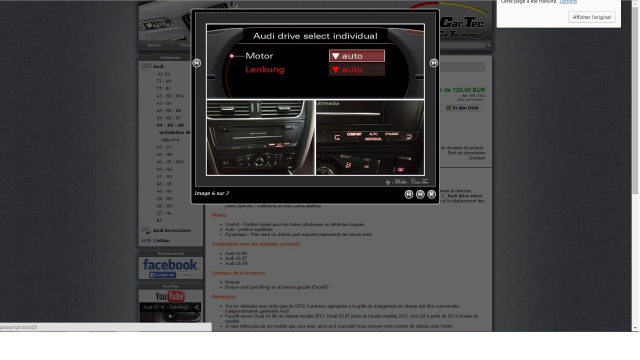The image size is (640, 360).
Task: Play the Audi Q7 4L sidebar video
Action: 170,316
